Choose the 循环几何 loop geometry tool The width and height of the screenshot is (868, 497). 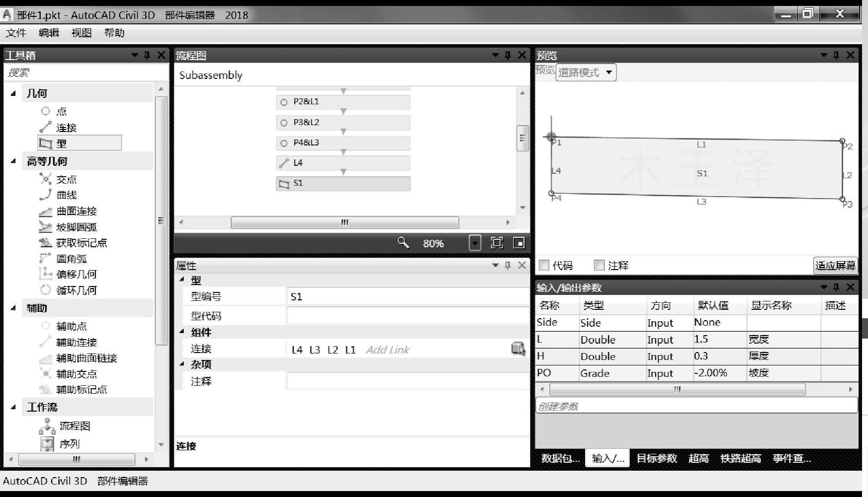pos(68,290)
